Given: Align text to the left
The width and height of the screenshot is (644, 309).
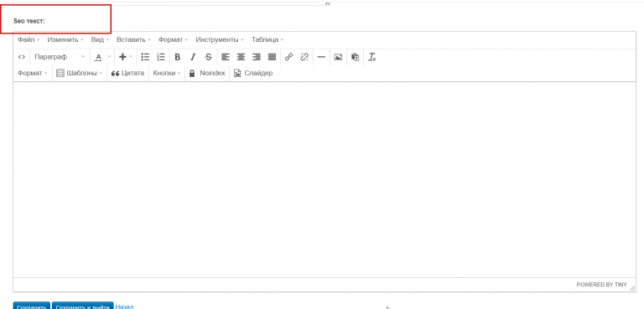Looking at the screenshot, I should click(x=225, y=57).
